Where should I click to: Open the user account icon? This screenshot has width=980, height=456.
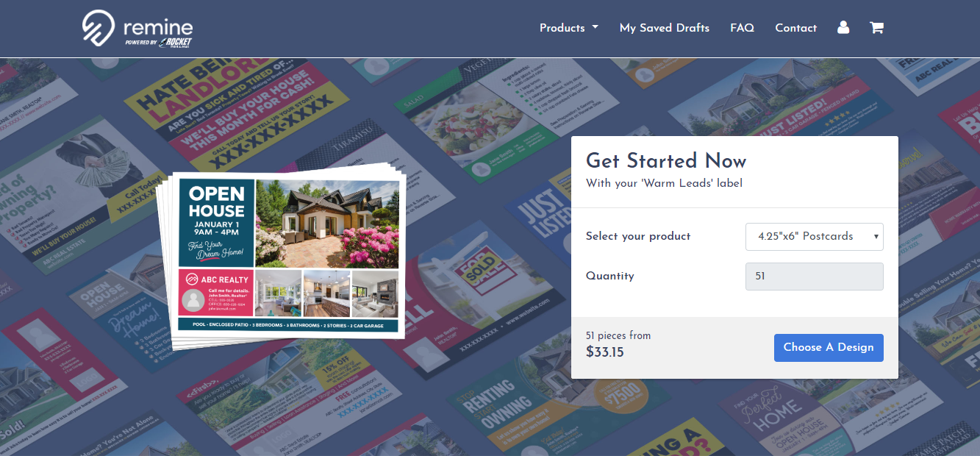point(843,27)
